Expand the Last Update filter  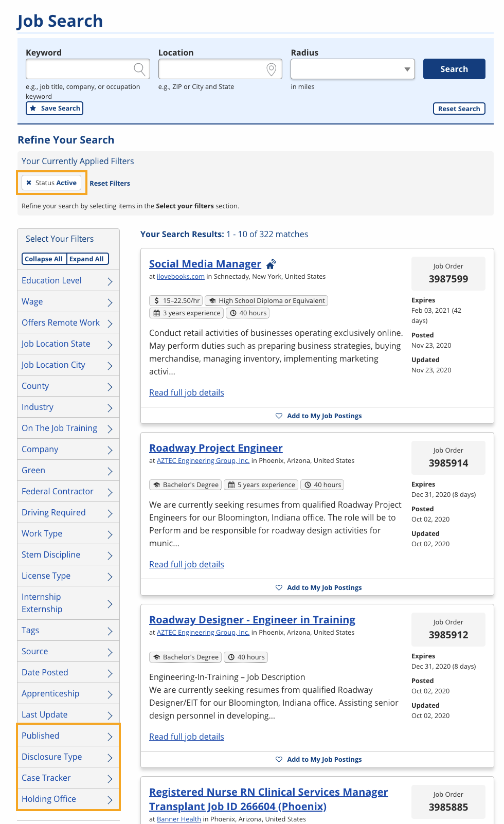click(68, 715)
